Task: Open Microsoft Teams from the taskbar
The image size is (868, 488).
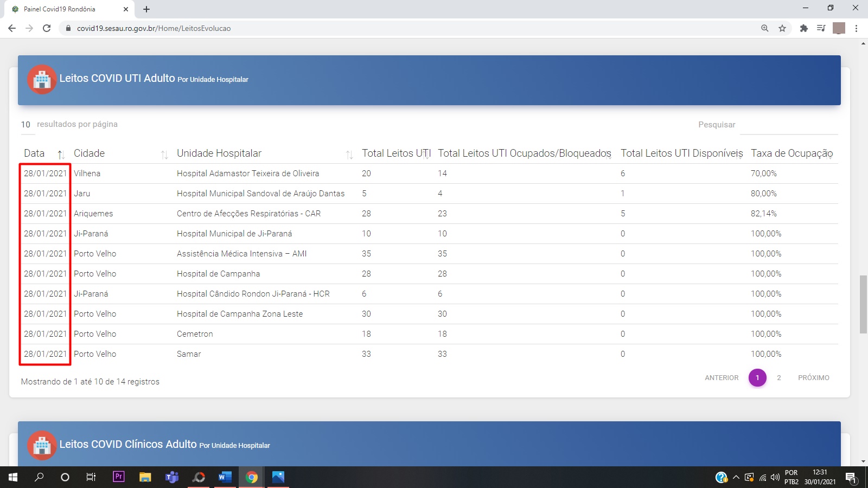Action: click(x=172, y=477)
